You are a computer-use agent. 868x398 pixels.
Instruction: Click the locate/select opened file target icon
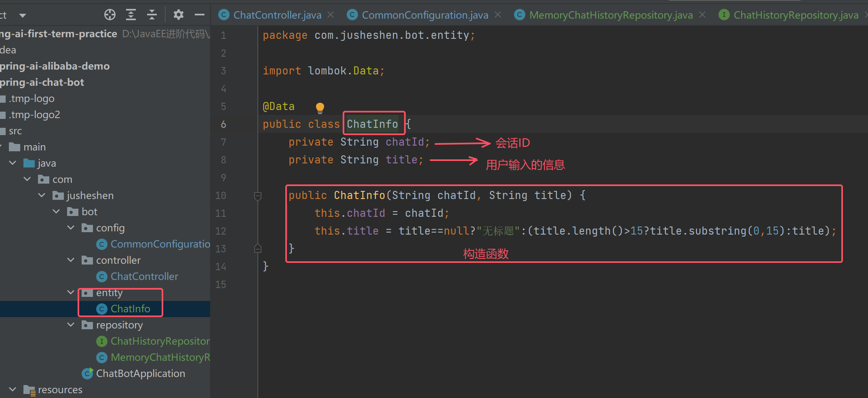[110, 15]
